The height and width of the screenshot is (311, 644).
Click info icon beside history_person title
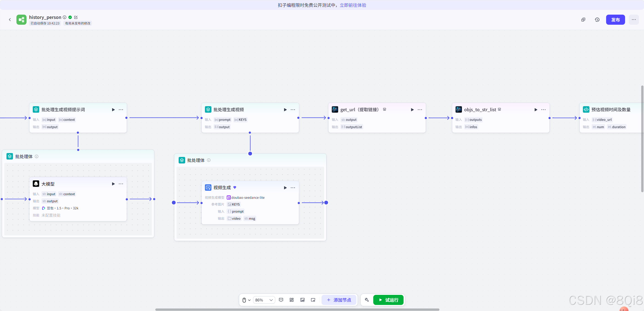tap(65, 17)
